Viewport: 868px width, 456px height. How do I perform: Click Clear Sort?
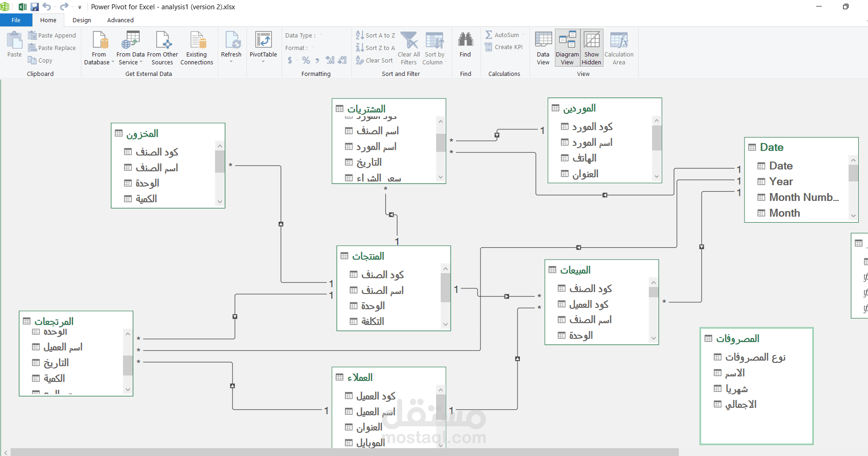click(374, 60)
